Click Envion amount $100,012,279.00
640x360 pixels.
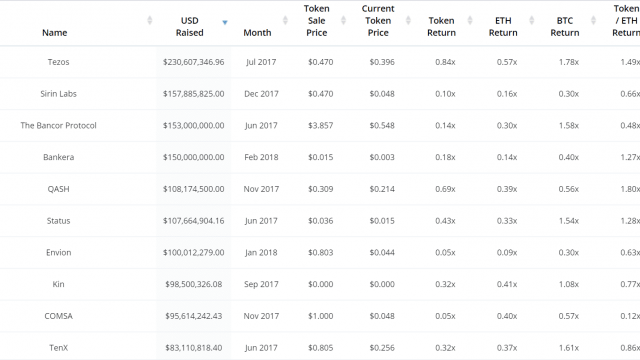pyautogui.click(x=193, y=253)
